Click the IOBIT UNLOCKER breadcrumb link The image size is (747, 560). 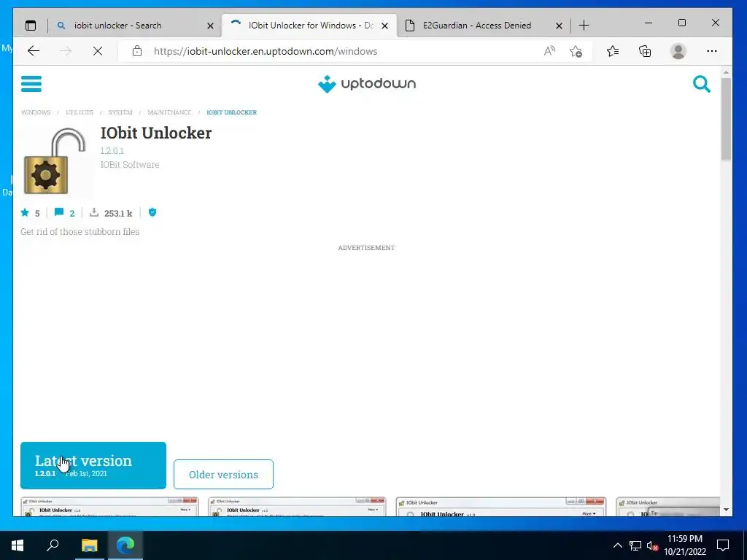231,112
